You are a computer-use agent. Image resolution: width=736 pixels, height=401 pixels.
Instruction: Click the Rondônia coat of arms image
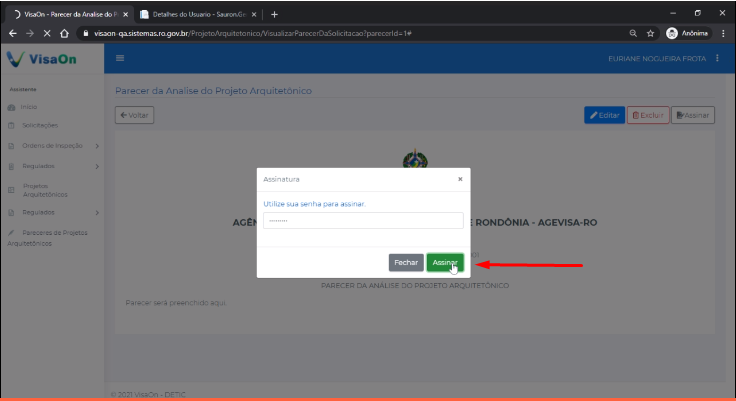point(415,159)
